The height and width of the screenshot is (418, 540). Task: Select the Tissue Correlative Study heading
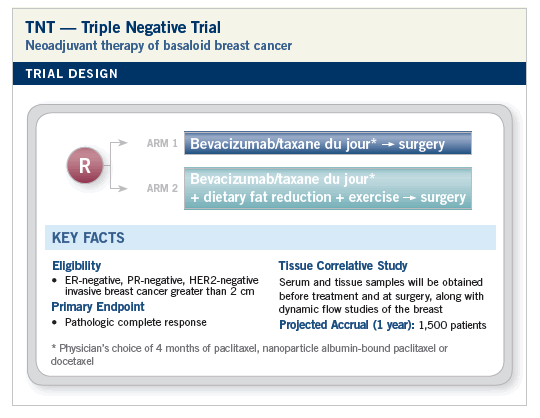(x=343, y=266)
